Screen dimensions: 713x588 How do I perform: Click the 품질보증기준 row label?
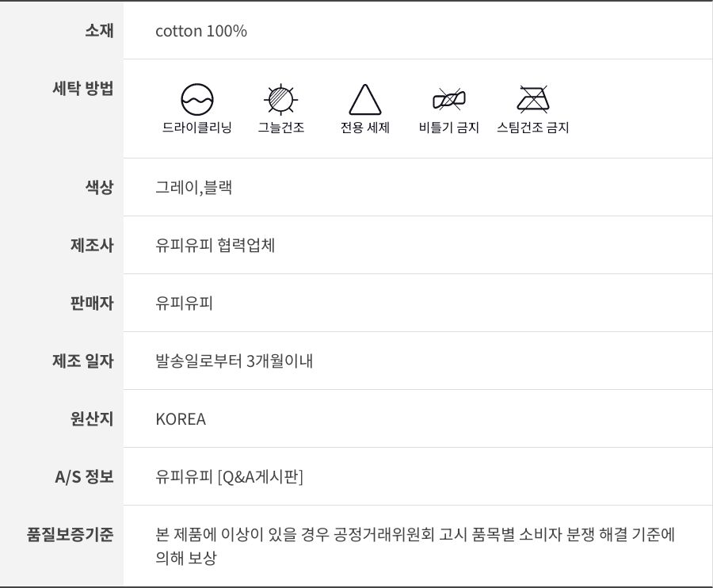[x=71, y=535]
